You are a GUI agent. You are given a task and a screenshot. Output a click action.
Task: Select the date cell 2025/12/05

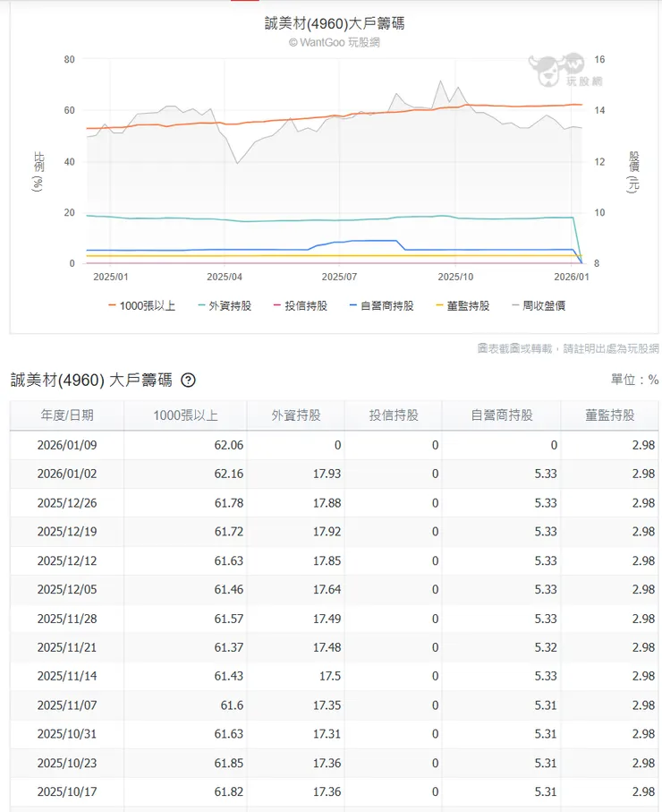click(67, 589)
